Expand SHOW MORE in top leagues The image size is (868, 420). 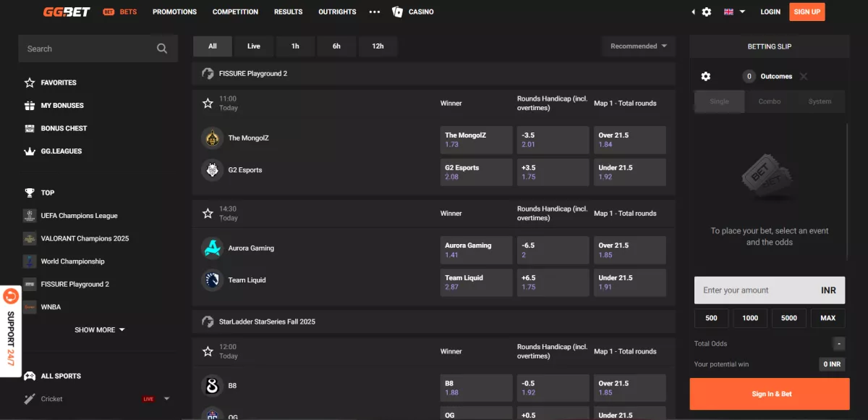[x=100, y=329]
